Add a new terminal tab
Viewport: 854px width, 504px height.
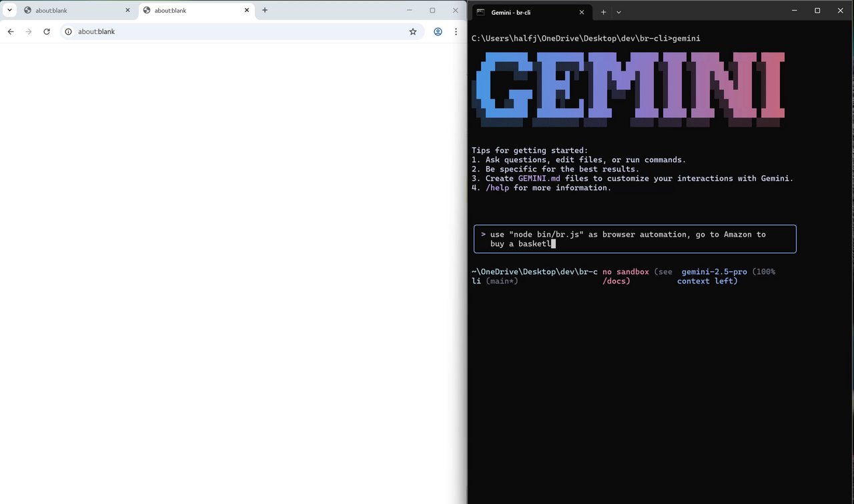(603, 12)
